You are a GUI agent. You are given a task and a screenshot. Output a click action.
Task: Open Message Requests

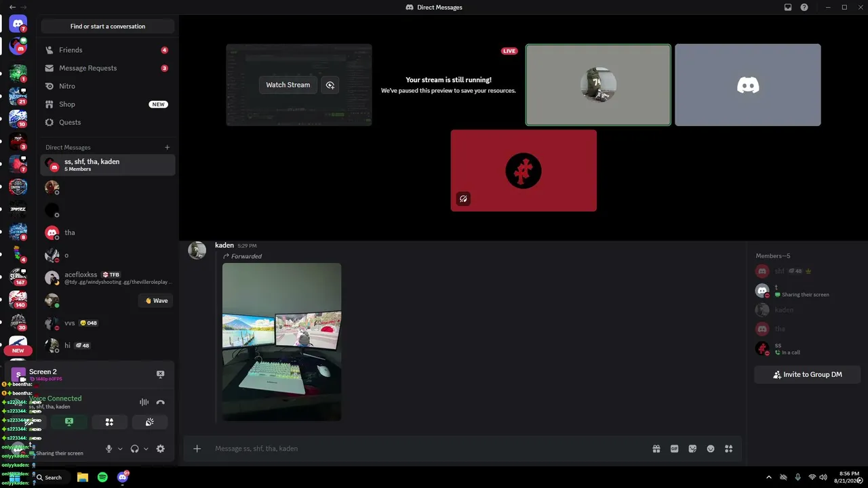[108, 68]
